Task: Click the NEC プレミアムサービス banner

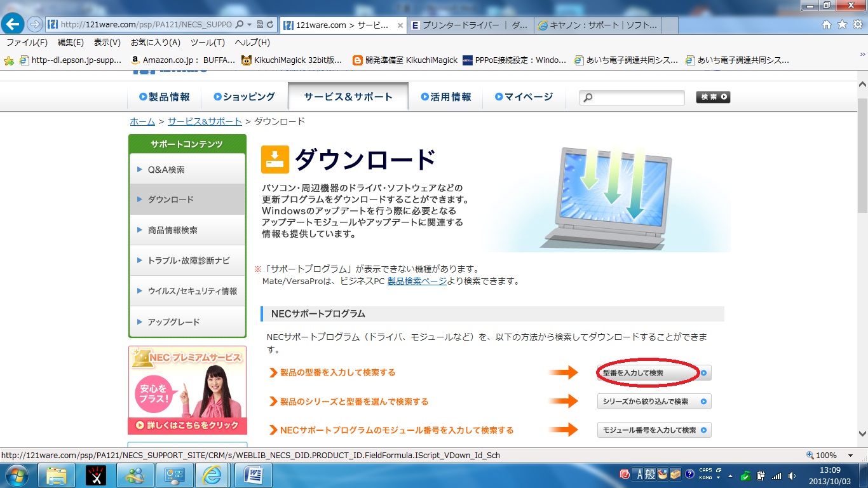Action: pyautogui.click(x=187, y=390)
